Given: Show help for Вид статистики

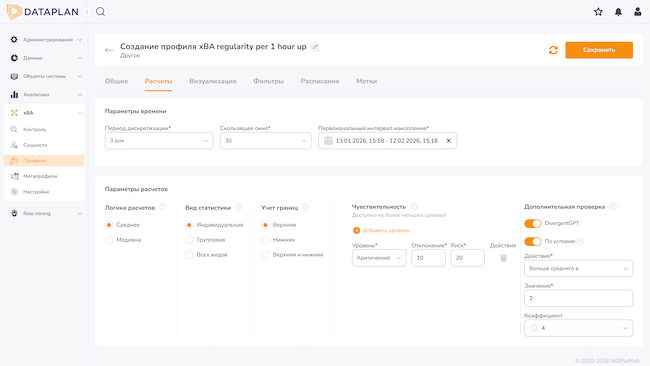Looking at the screenshot, I should (238, 207).
